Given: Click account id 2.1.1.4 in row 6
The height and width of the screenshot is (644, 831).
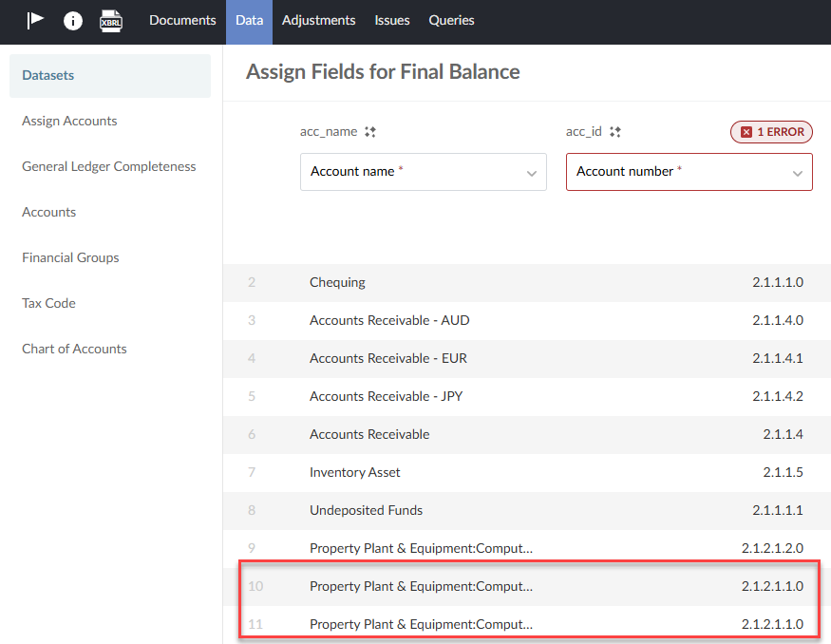Looking at the screenshot, I should pyautogui.click(x=783, y=435).
